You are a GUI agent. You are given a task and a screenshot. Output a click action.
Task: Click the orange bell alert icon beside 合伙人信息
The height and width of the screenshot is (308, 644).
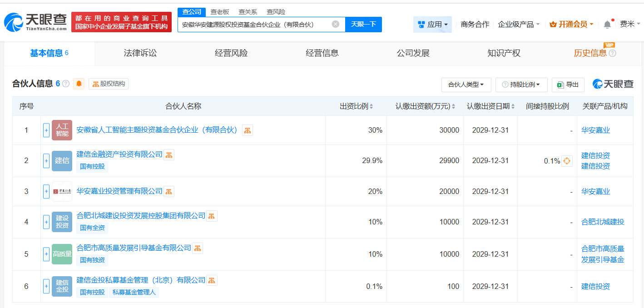(79, 84)
